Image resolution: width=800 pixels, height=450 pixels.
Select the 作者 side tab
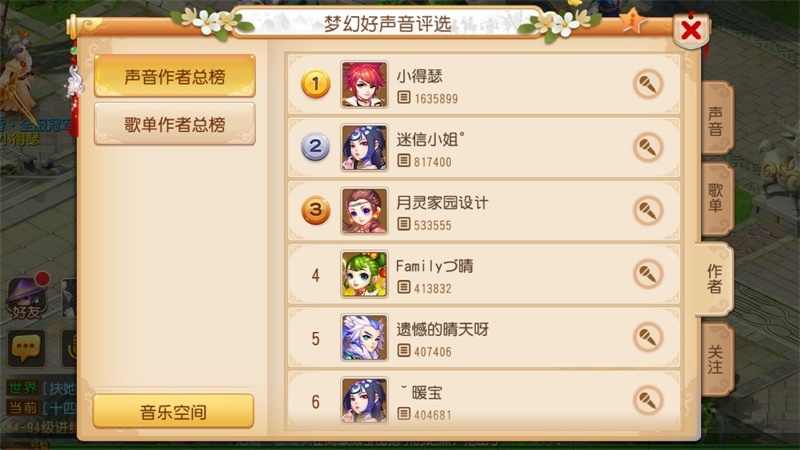coord(714,279)
